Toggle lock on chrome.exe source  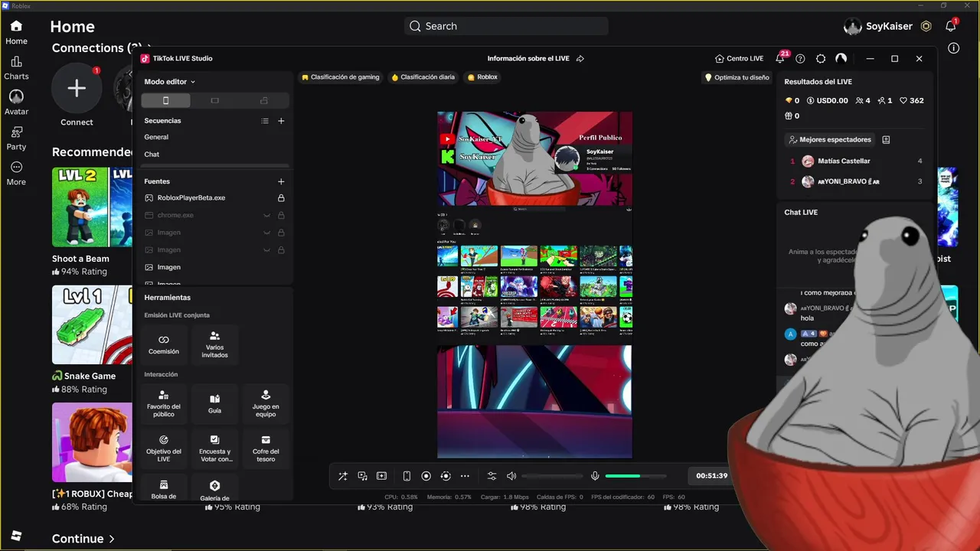point(281,215)
